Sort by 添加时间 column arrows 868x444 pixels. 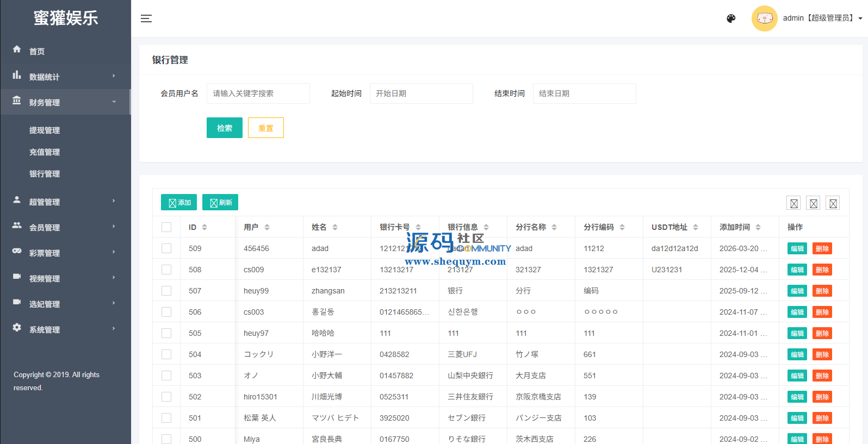tap(758, 227)
